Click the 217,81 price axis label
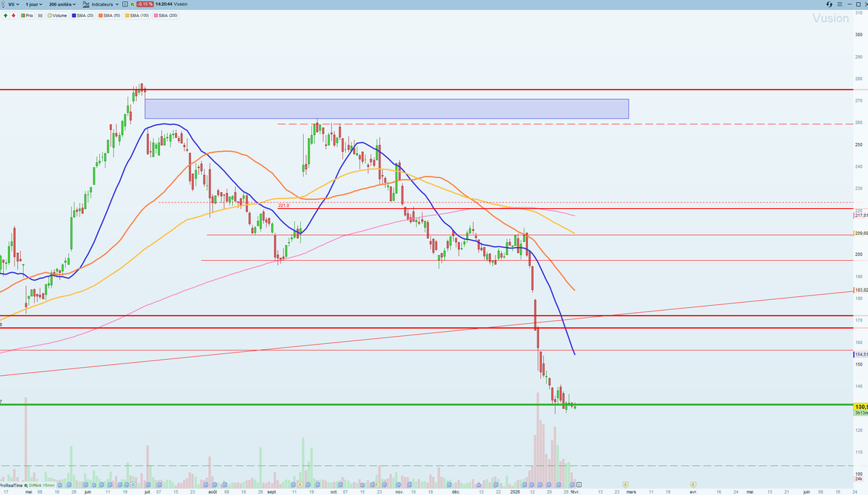The width and height of the screenshot is (868, 495). pyautogui.click(x=861, y=215)
